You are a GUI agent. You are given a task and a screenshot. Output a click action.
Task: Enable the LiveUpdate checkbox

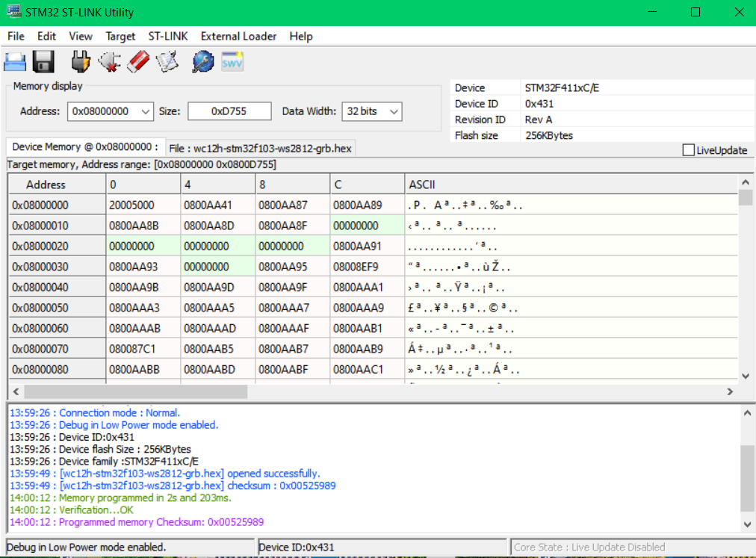pyautogui.click(x=688, y=150)
